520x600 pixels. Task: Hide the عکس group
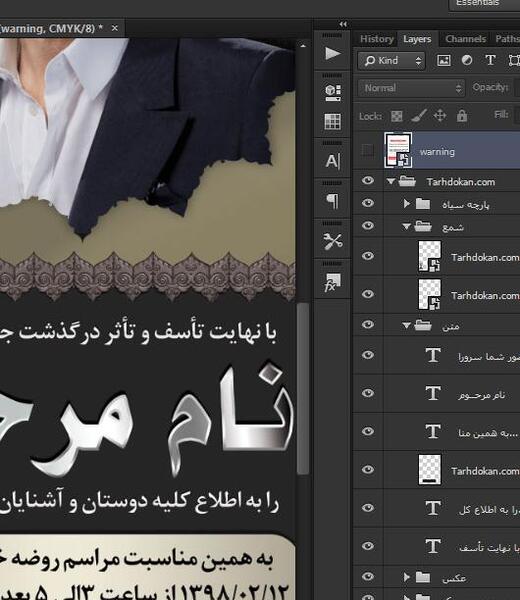point(368,576)
